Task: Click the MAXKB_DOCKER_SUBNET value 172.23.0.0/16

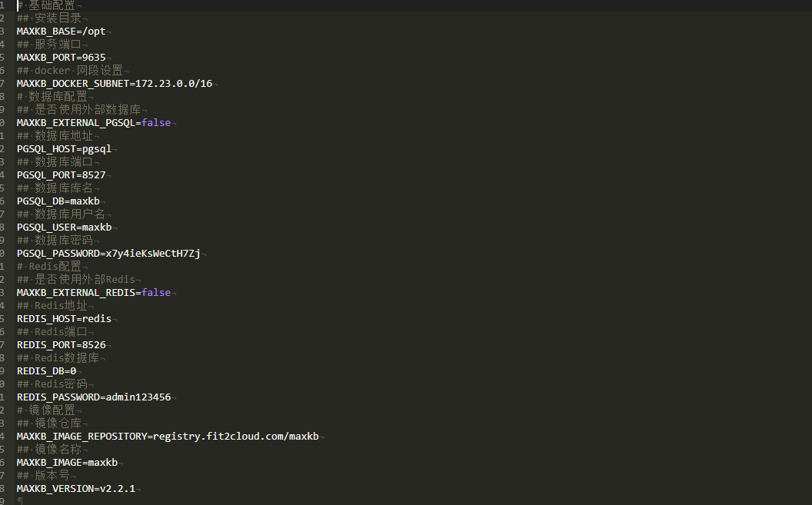Action: (x=173, y=84)
